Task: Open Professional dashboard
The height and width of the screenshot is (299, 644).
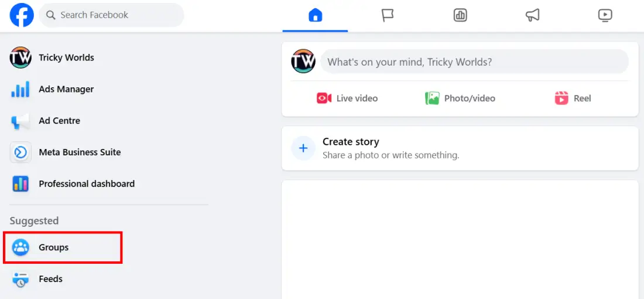Action: pos(87,184)
